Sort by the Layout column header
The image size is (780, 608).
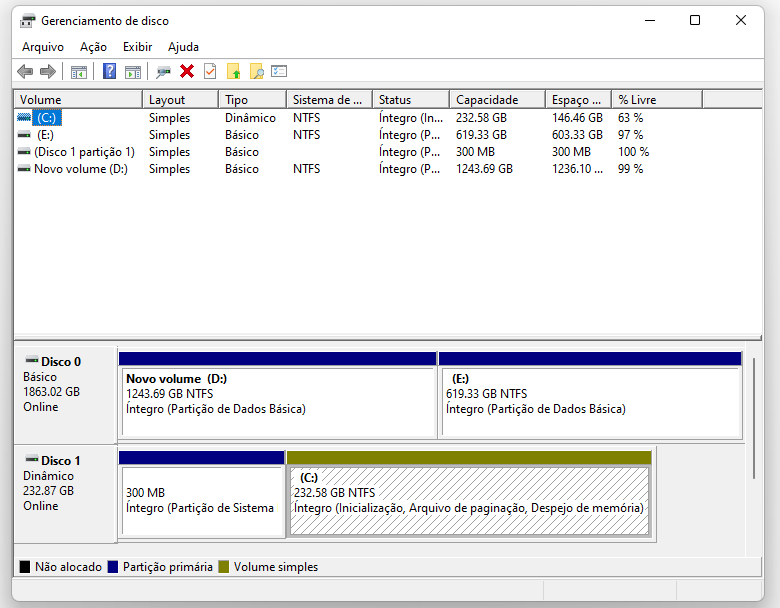[181, 100]
